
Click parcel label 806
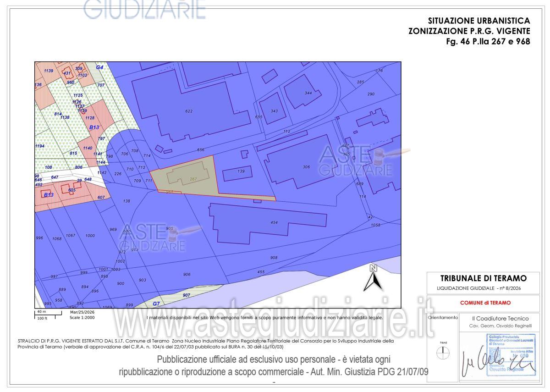pos(79,167)
